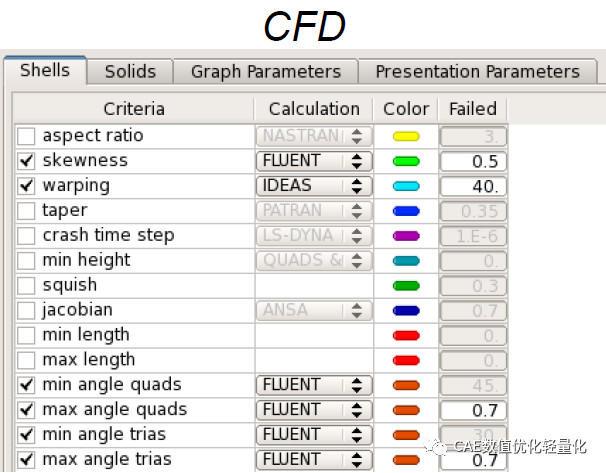Click the skewness failed value field

pos(474,161)
